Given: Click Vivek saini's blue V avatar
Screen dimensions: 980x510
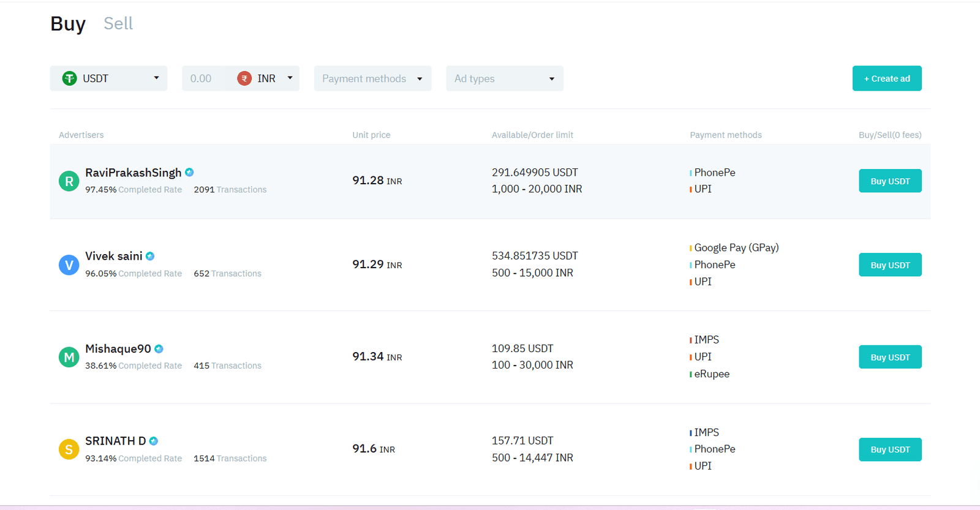Looking at the screenshot, I should (x=69, y=265).
